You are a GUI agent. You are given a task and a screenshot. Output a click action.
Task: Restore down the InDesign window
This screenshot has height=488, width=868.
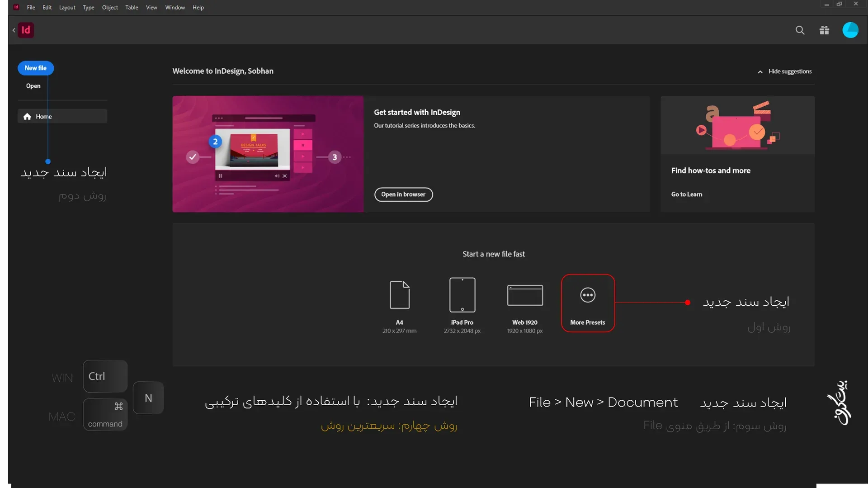840,4
